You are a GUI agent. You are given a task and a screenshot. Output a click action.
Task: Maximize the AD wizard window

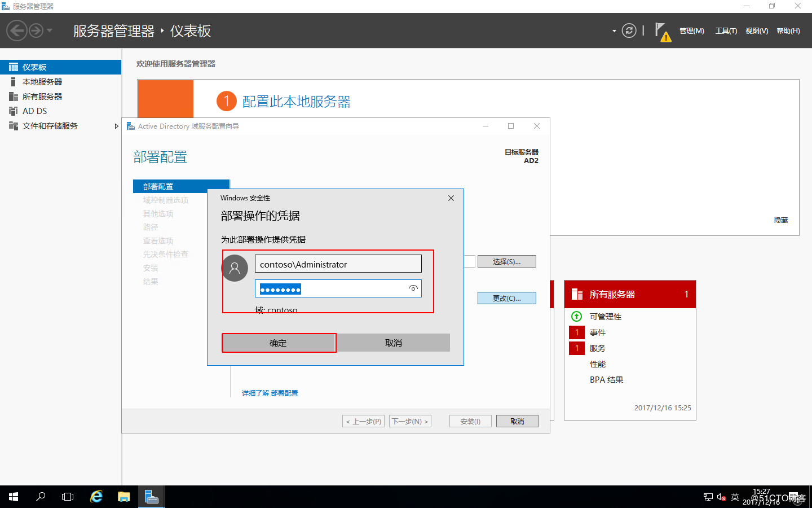[511, 126]
